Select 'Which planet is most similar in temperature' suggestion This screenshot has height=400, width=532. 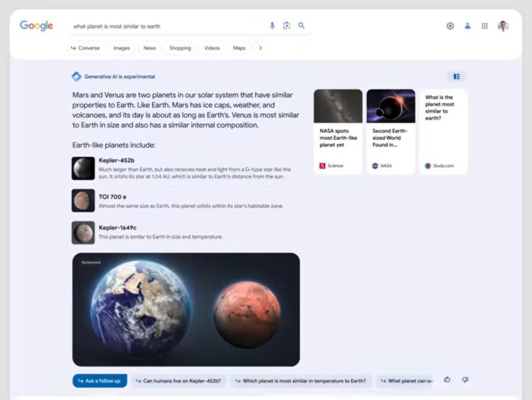[x=301, y=381]
